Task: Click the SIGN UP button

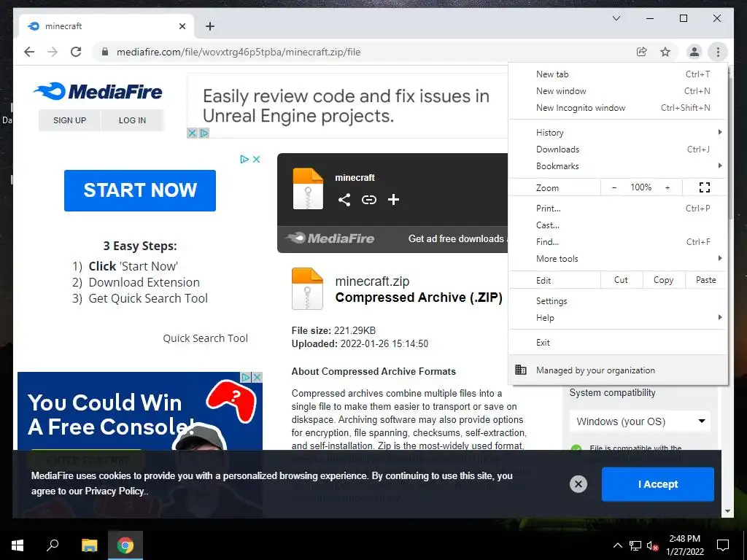Action: (69, 120)
